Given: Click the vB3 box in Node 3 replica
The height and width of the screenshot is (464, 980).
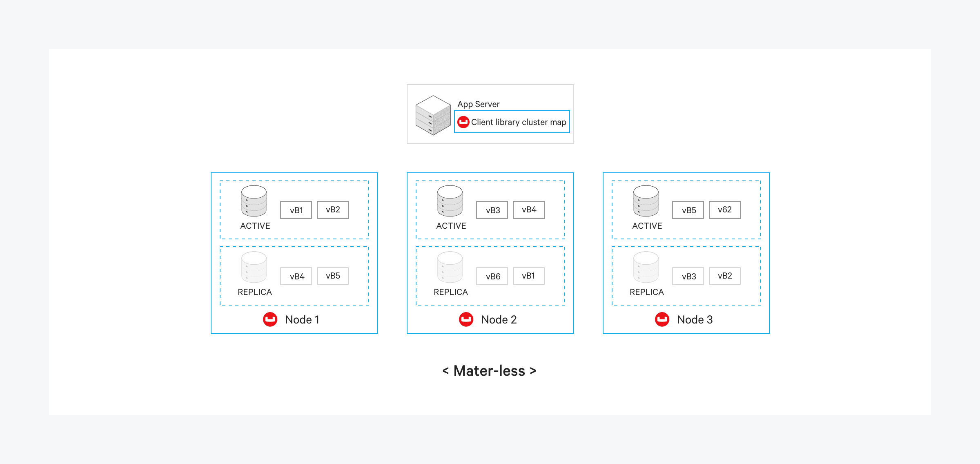Looking at the screenshot, I should point(688,276).
